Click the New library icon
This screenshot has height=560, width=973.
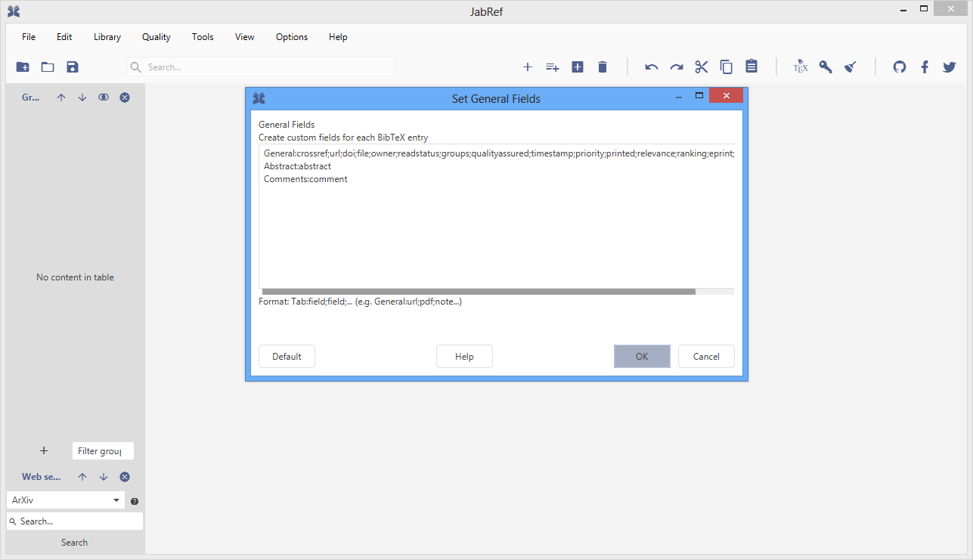coord(23,67)
